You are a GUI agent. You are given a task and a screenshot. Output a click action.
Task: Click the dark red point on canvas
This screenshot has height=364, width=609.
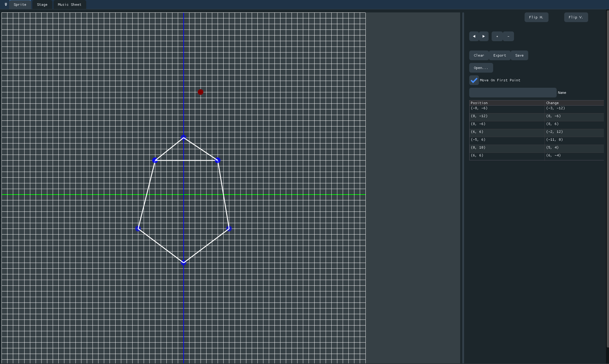200,92
